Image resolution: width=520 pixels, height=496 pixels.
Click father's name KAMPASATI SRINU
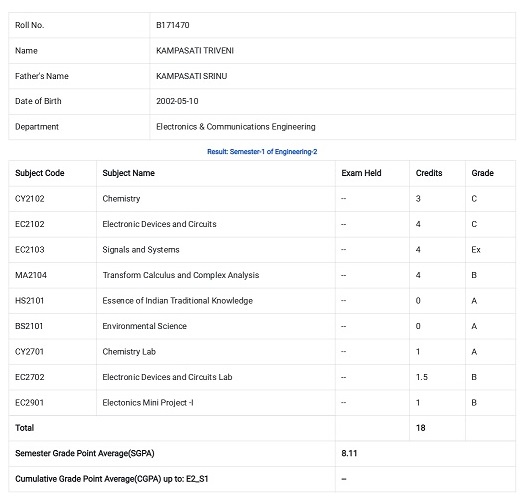[192, 76]
